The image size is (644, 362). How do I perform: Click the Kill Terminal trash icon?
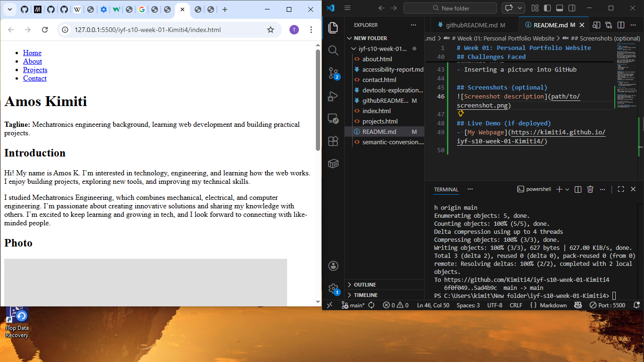tap(590, 189)
